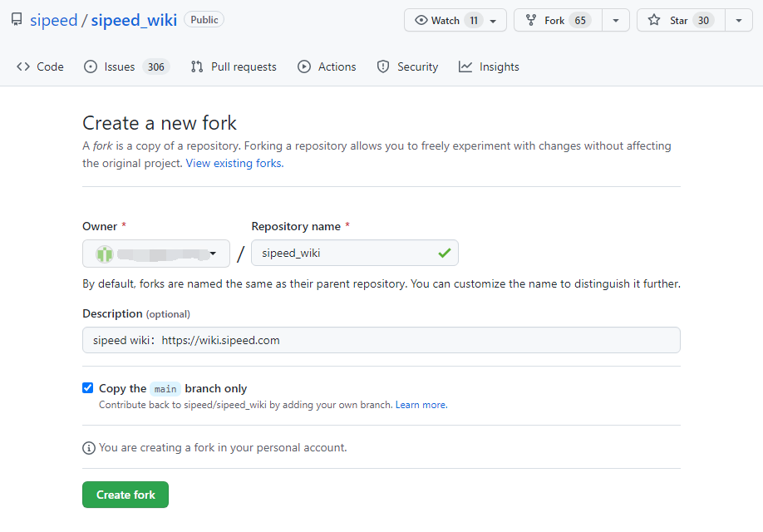This screenshot has height=532, width=763.
Task: Expand the Star lists dropdown arrow
Action: pyautogui.click(x=739, y=21)
